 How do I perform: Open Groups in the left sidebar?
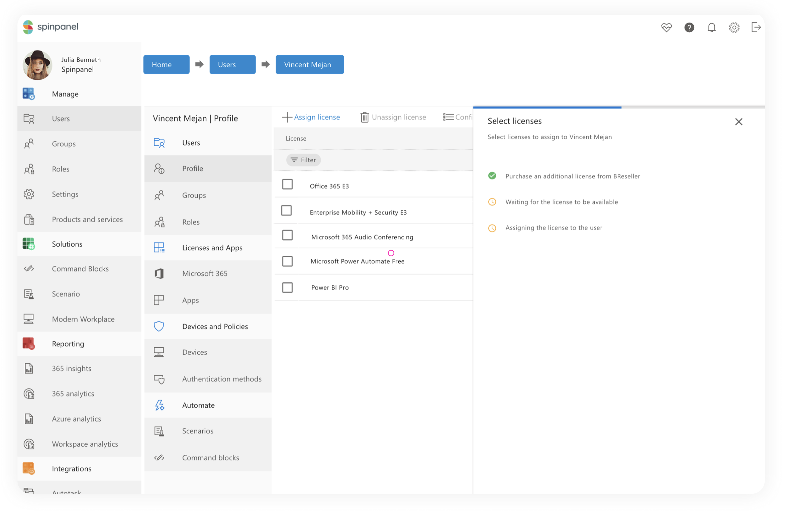(x=79, y=144)
